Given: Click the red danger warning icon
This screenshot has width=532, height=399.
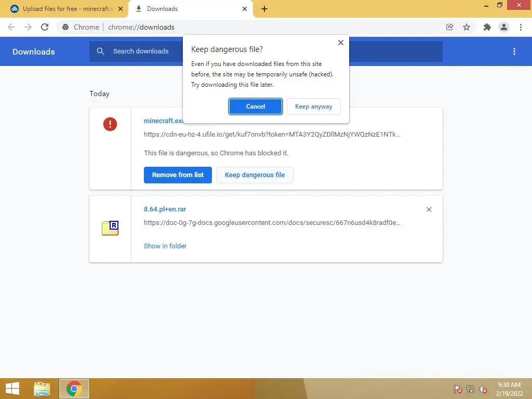Looking at the screenshot, I should click(110, 124).
